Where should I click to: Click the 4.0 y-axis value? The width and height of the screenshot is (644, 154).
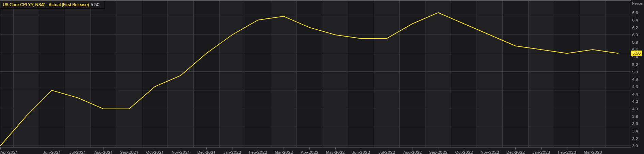pos(635,109)
